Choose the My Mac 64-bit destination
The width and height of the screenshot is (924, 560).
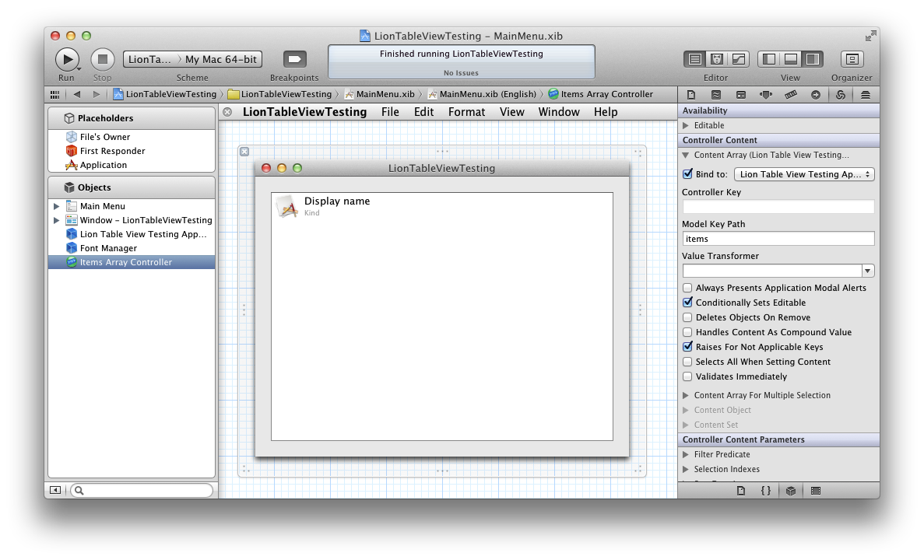pyautogui.click(x=221, y=59)
